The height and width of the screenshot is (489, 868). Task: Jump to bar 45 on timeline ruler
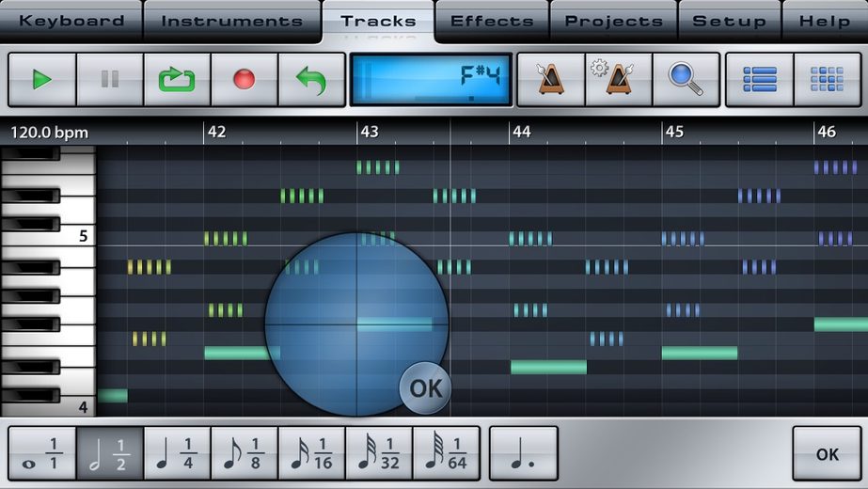click(674, 132)
